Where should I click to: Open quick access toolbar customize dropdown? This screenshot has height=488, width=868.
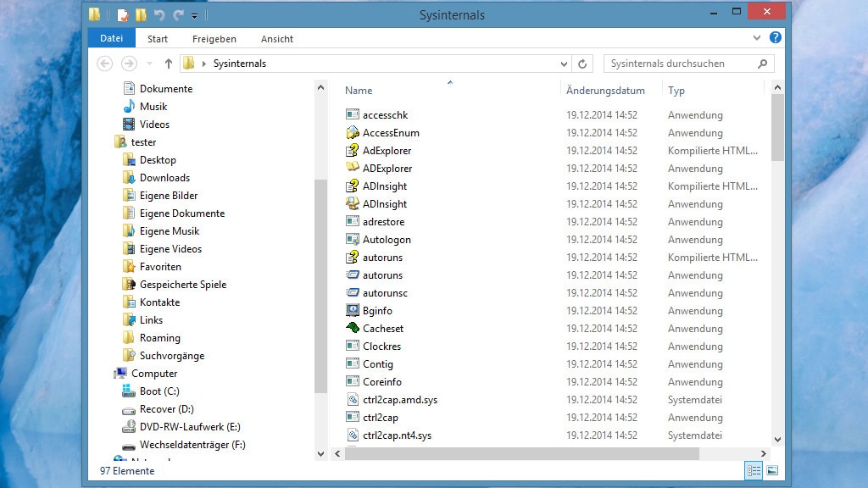click(x=194, y=16)
